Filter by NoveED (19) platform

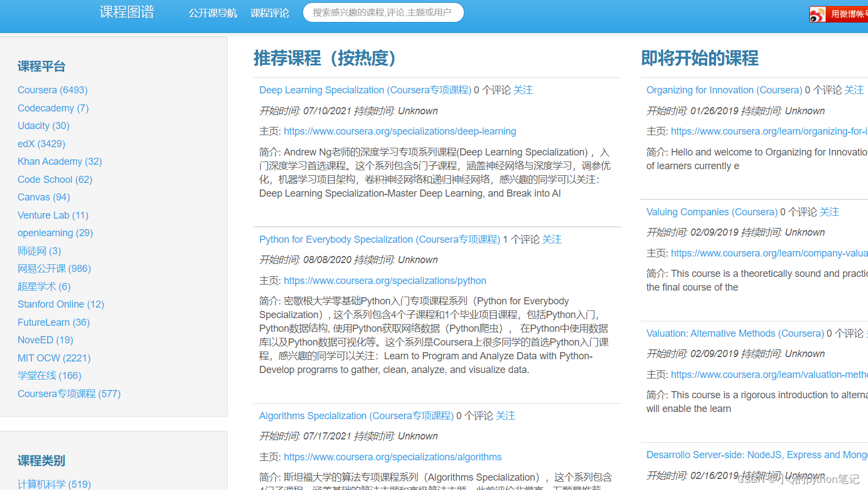click(46, 340)
